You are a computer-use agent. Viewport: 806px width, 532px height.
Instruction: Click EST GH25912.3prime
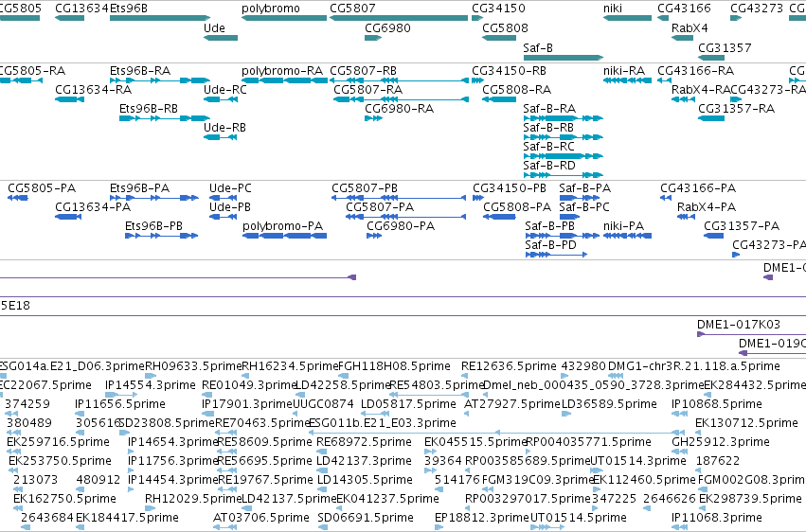point(721,442)
